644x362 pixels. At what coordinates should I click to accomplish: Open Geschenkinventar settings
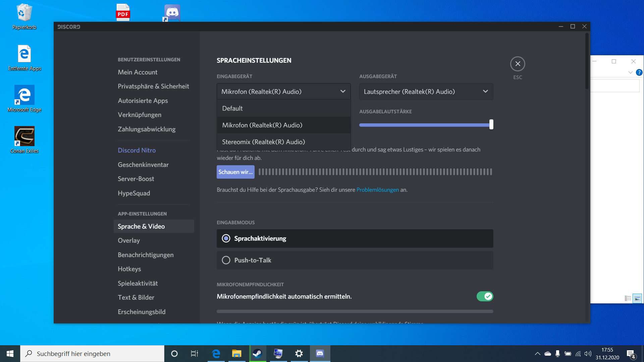pyautogui.click(x=154, y=165)
